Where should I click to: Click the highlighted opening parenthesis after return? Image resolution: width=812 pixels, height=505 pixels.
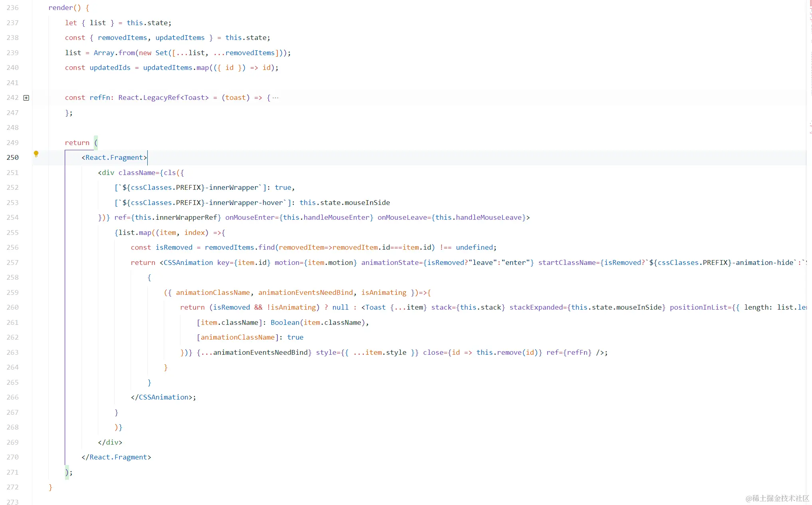click(96, 143)
